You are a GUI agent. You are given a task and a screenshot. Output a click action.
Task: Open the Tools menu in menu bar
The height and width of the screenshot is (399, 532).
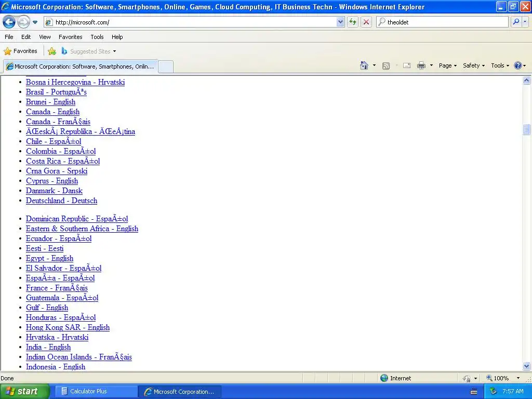(x=97, y=37)
